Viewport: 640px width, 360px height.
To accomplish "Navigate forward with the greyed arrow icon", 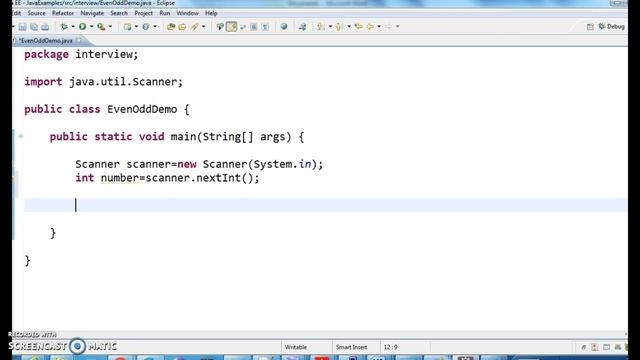I will pos(388,27).
